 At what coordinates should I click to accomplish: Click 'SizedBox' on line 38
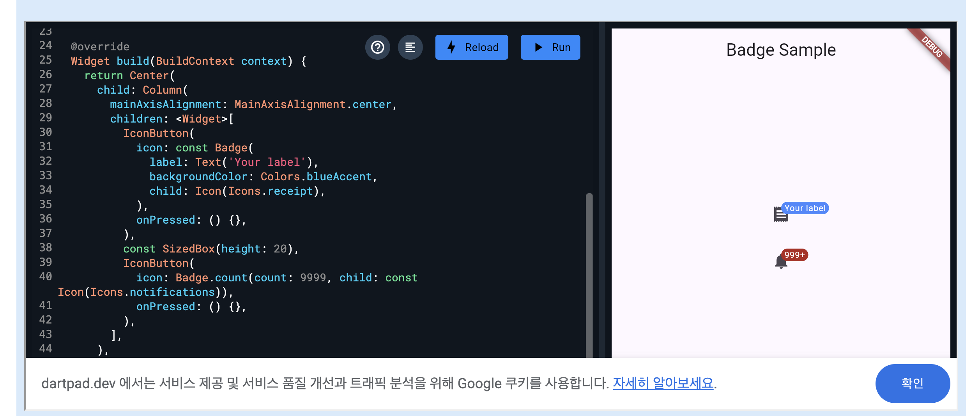(189, 249)
